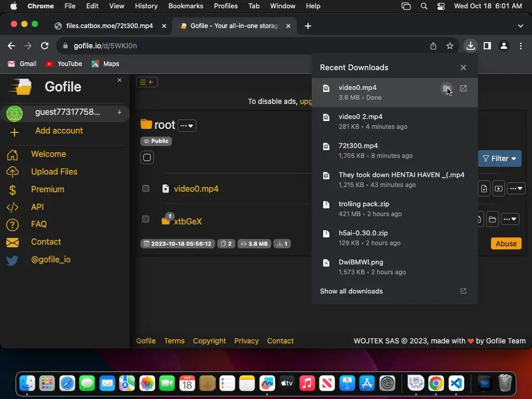
Task: Select the Gofile browser tab
Action: pos(234,26)
